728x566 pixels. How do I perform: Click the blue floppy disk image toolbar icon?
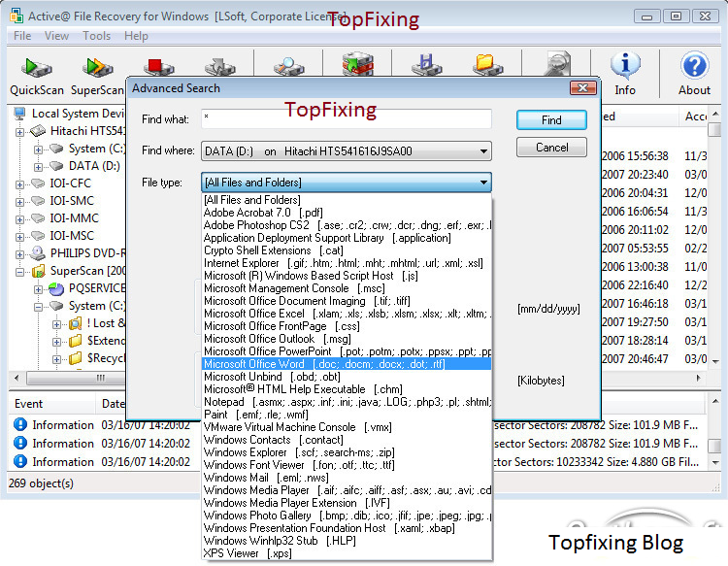(426, 64)
